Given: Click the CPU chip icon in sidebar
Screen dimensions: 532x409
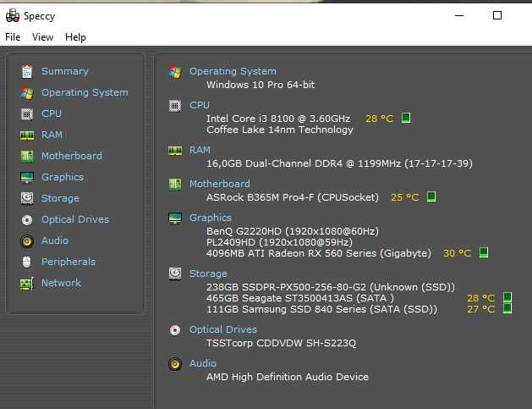Looking at the screenshot, I should [27, 113].
